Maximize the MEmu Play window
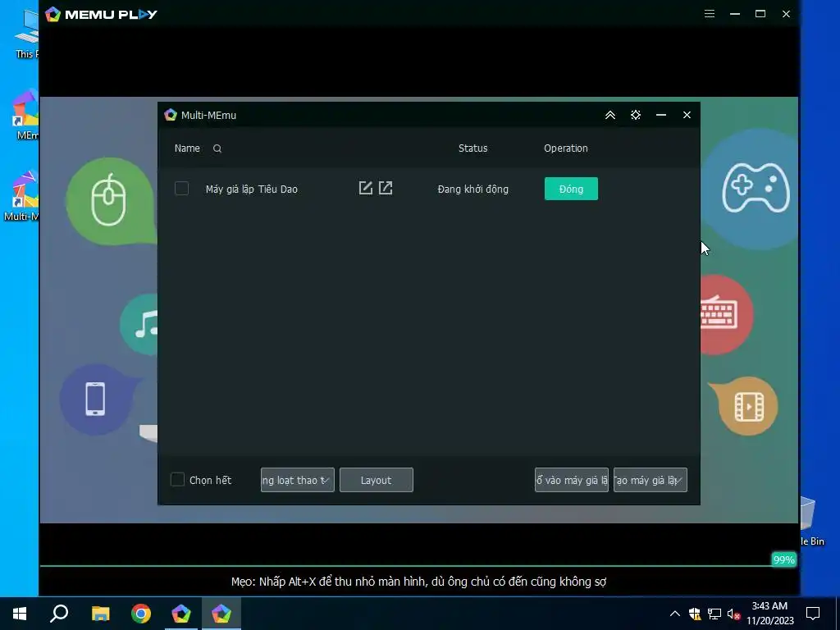 (760, 14)
